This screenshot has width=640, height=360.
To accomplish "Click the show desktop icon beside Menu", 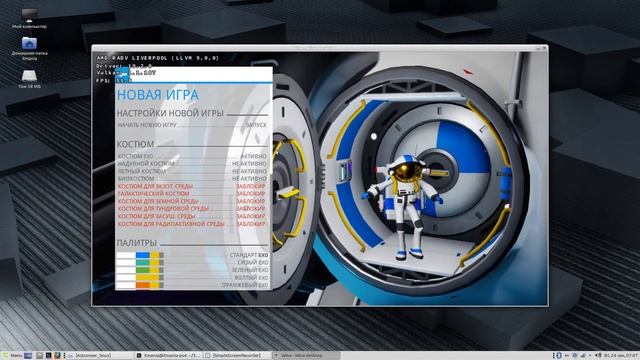I will tap(28, 356).
